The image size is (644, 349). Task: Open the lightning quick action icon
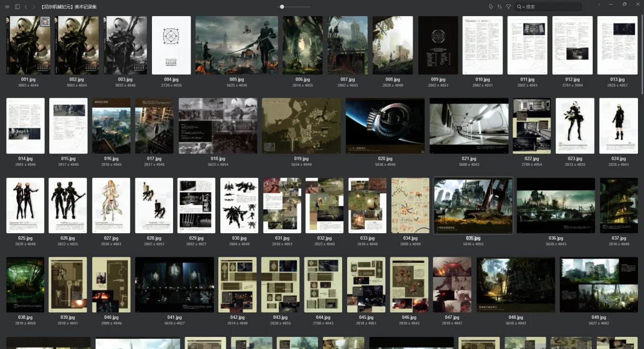point(491,7)
